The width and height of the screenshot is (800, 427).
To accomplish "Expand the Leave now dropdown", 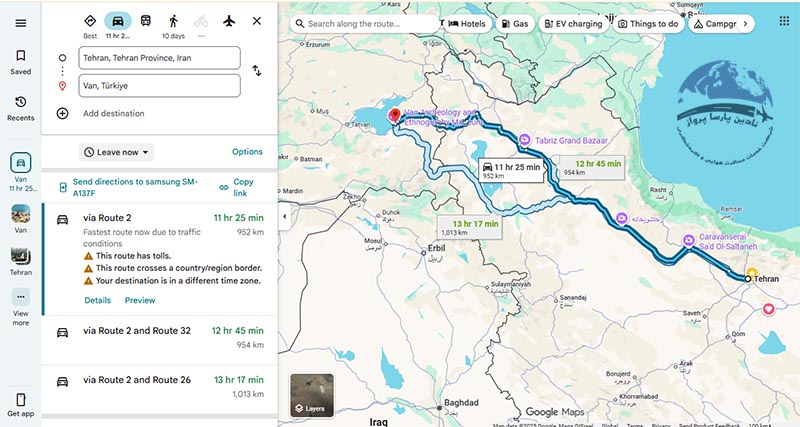I will [x=117, y=152].
